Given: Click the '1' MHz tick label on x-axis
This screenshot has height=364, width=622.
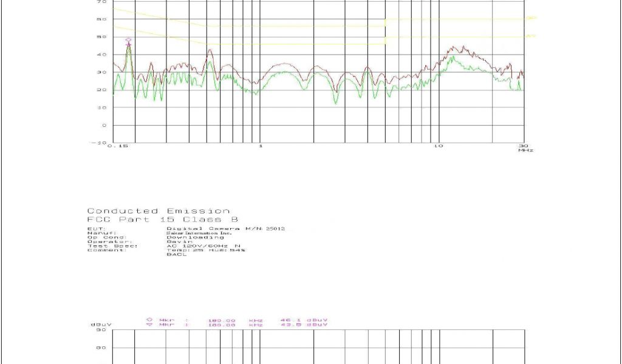Looking at the screenshot, I should tap(261, 146).
